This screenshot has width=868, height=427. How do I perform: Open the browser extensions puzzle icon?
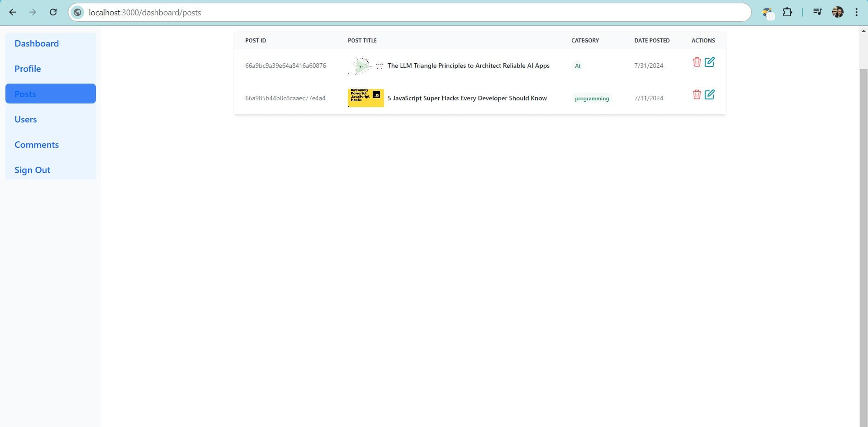(x=787, y=12)
